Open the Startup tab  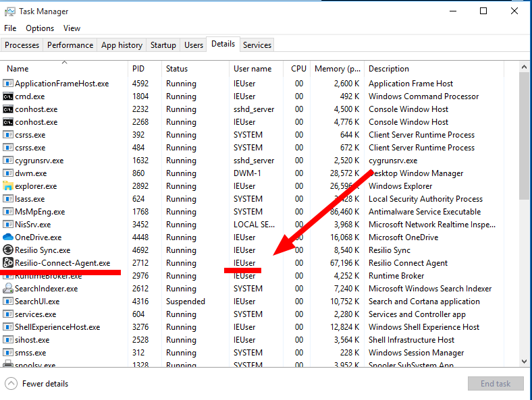[163, 45]
